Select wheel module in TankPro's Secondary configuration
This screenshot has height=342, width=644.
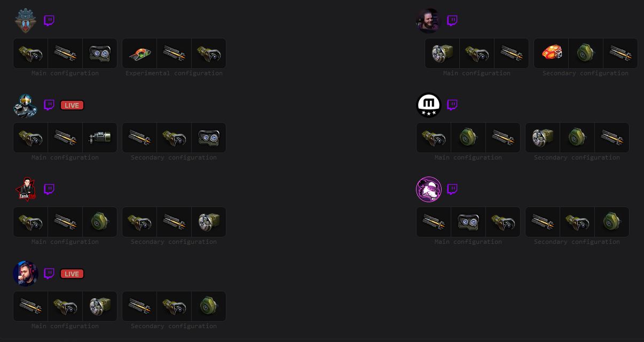(209, 222)
